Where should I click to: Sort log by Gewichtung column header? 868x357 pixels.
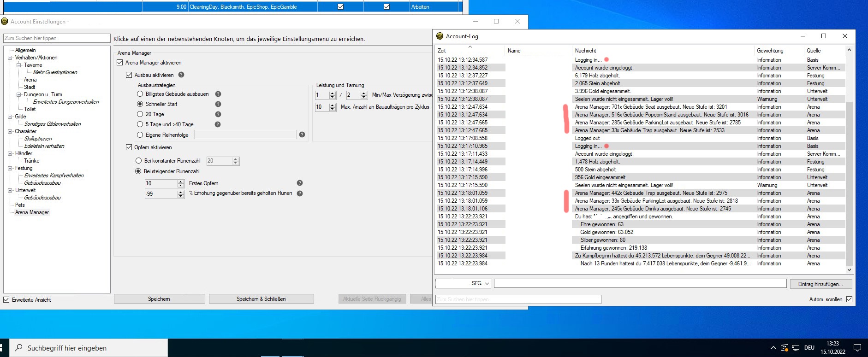(779, 51)
